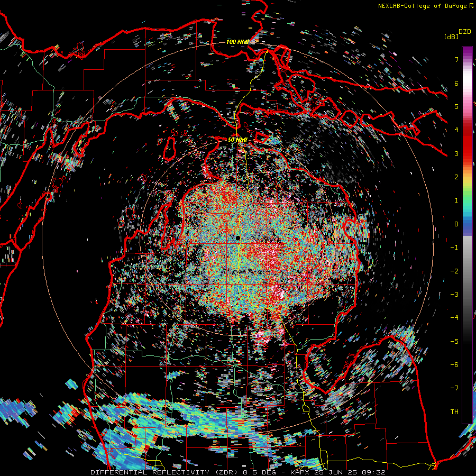Click the KAPX radar station identifier

301,472
